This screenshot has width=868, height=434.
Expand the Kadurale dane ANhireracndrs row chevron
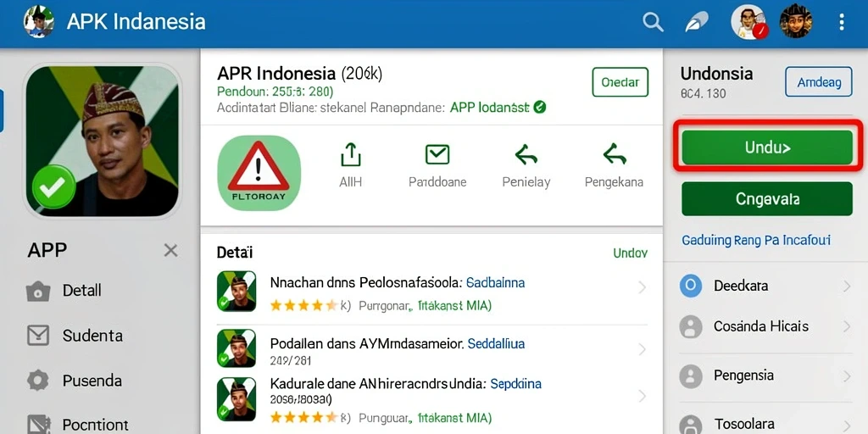[642, 396]
